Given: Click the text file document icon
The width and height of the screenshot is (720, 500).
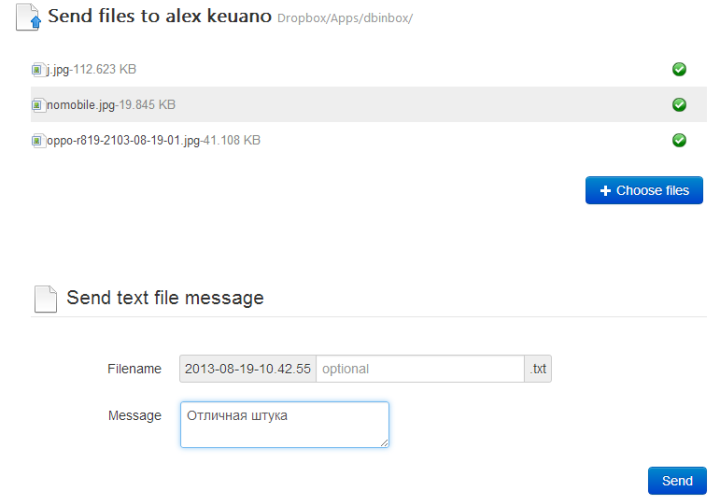Looking at the screenshot, I should (x=45, y=298).
